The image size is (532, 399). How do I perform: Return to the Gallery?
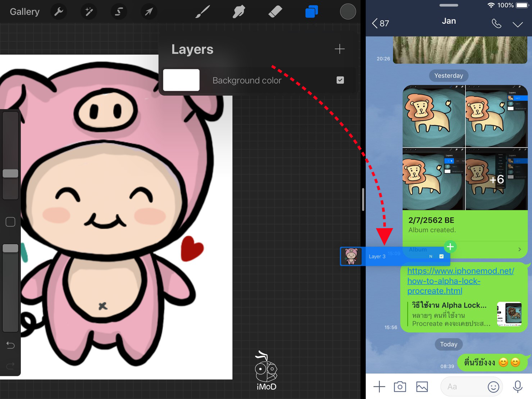[x=24, y=12]
